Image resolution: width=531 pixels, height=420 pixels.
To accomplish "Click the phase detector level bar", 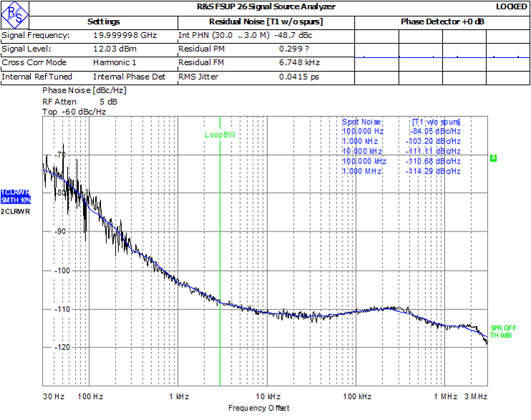I will point(442,57).
